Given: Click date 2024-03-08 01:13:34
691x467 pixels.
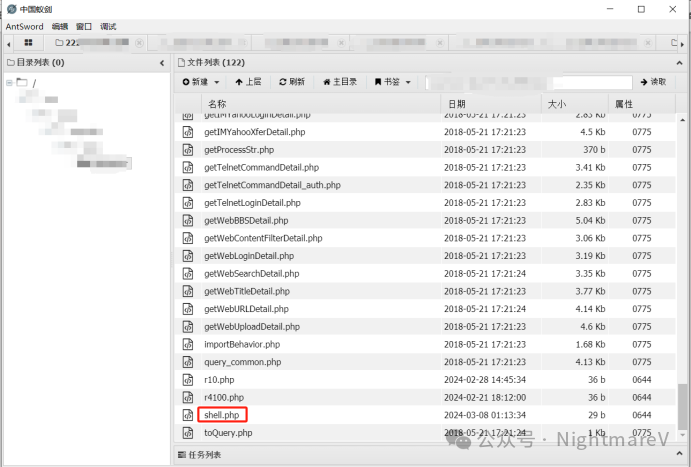Looking at the screenshot, I should 485,415.
